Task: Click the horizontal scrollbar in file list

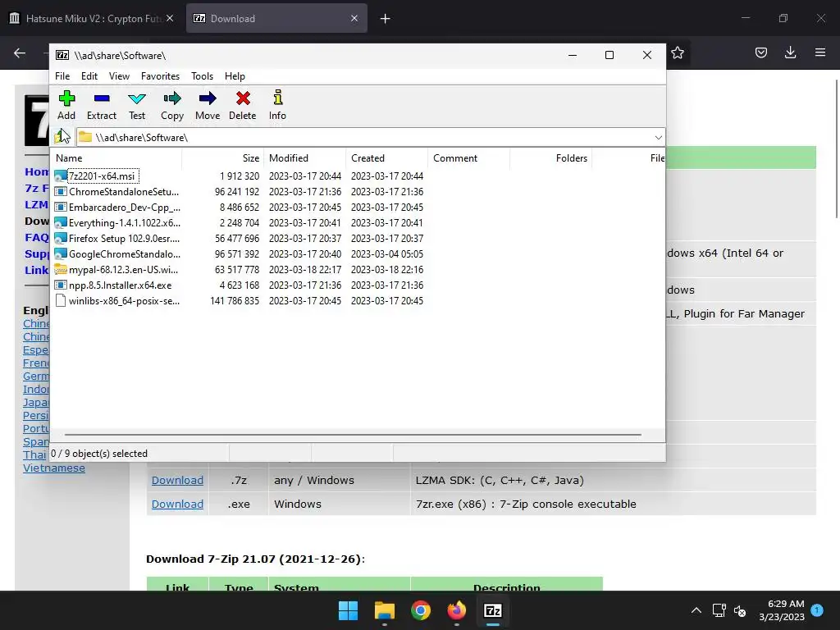Action: click(x=353, y=435)
